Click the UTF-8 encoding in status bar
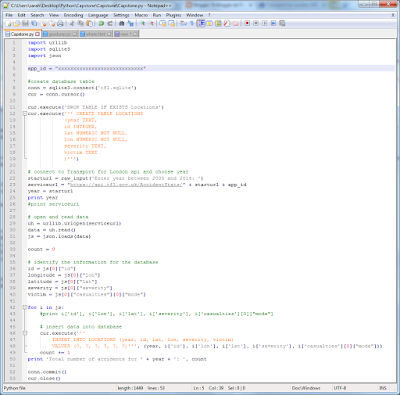Screen dimensions: 400x395 coord(340,388)
